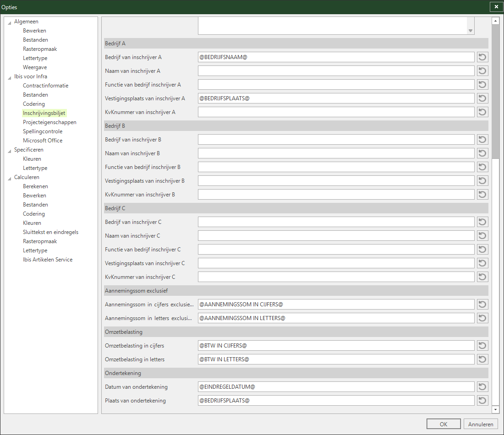Open the Berekenen options under Calculeren
This screenshot has width=504, height=435.
coord(35,186)
